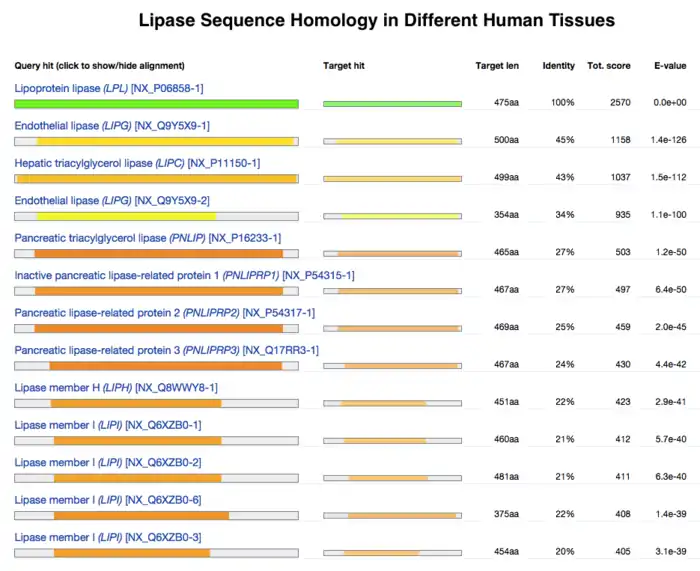Open Lipoprotein lipase (LPL) NX_P06858-1 link
The height and width of the screenshot is (571, 700).
pos(108,88)
